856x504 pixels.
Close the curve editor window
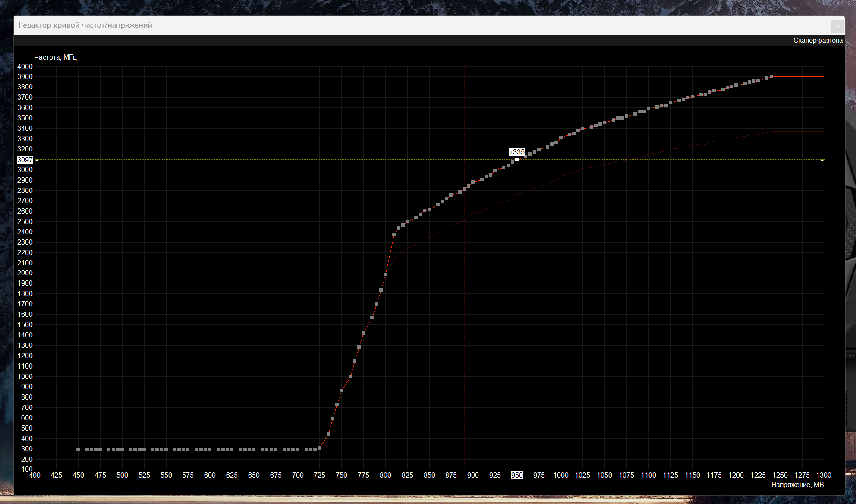pyautogui.click(x=837, y=26)
